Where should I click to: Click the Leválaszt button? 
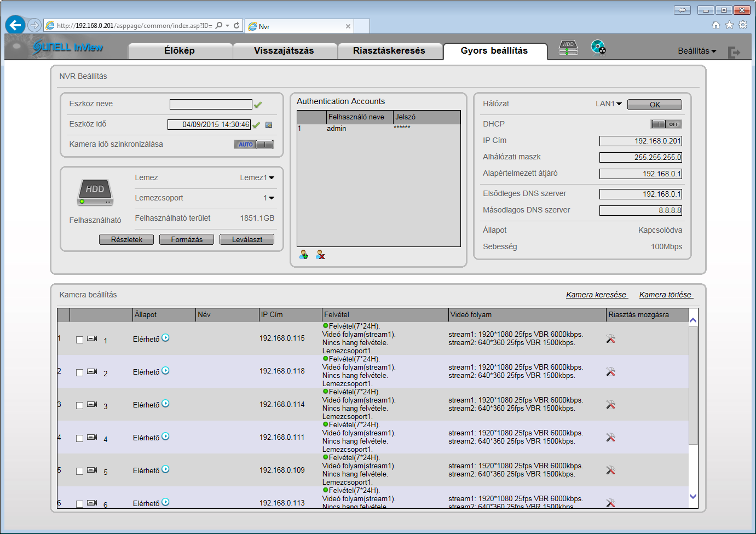pyautogui.click(x=247, y=239)
